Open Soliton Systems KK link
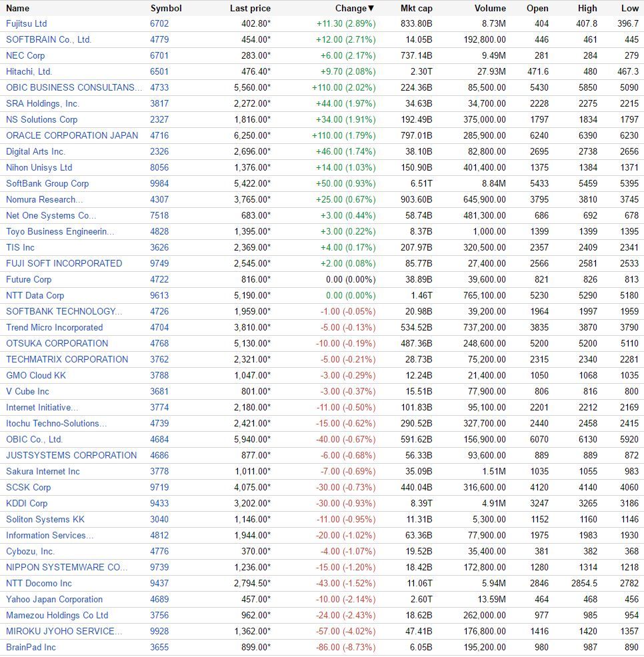The width and height of the screenshot is (644, 657). (x=45, y=519)
